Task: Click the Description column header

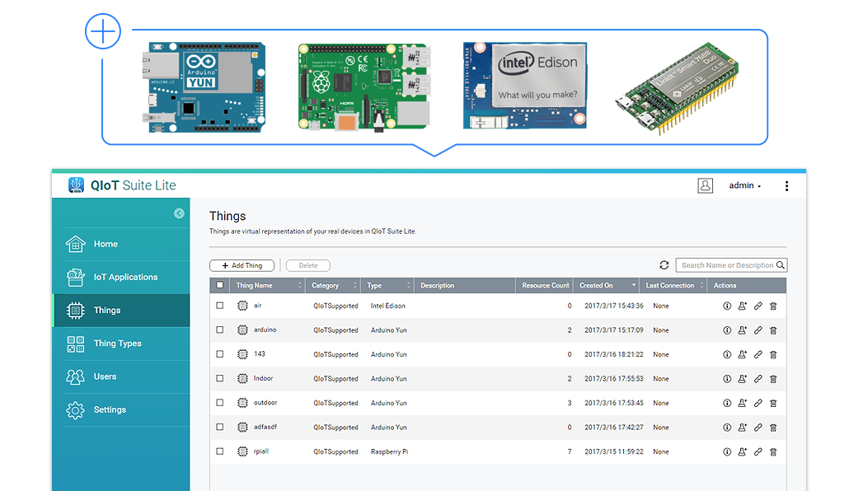Action: pos(465,286)
